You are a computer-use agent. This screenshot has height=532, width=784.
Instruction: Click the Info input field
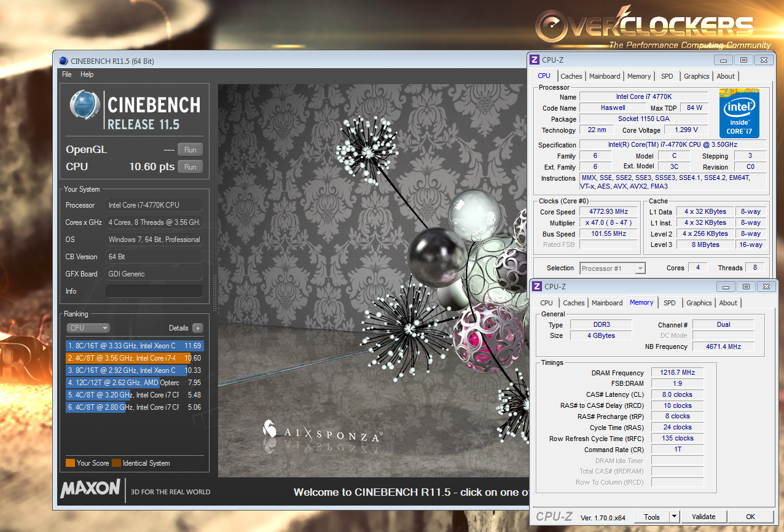point(154,291)
